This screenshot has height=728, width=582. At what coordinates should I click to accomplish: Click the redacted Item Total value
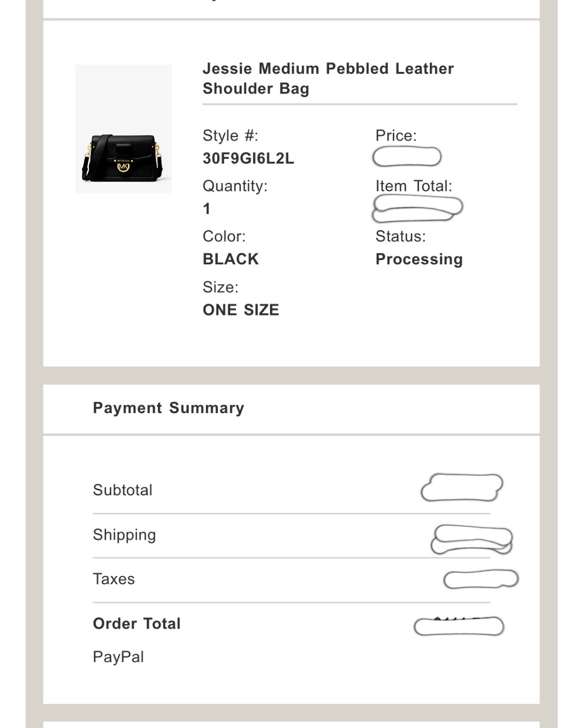point(417,208)
